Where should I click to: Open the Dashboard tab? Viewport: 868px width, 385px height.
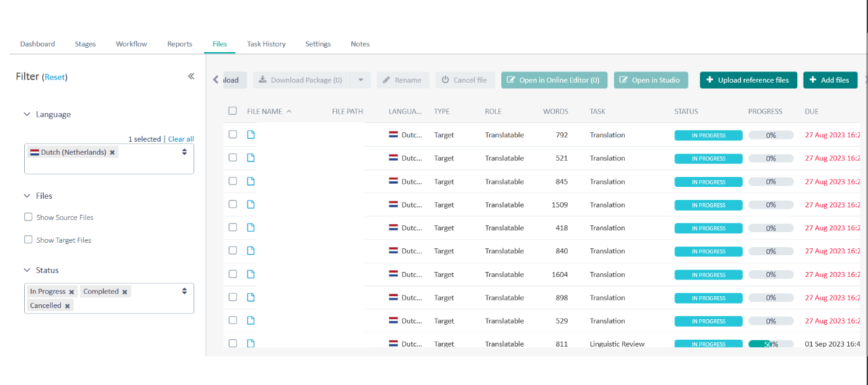click(x=37, y=43)
